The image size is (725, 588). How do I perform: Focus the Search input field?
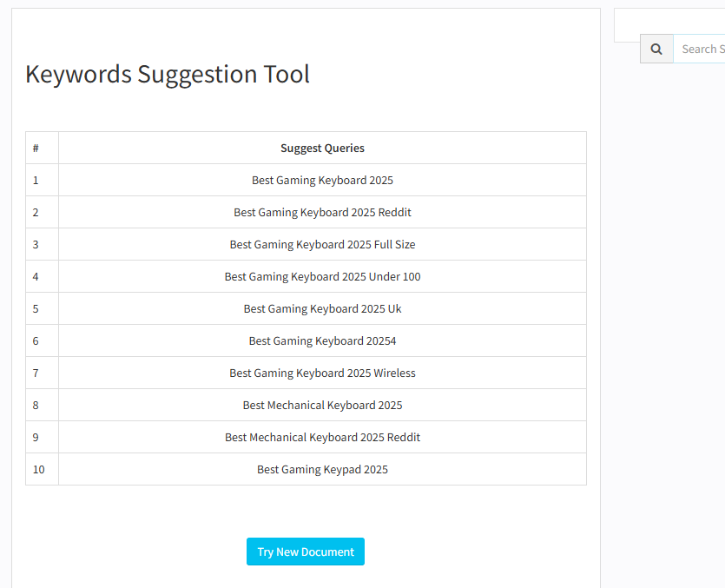[699, 49]
